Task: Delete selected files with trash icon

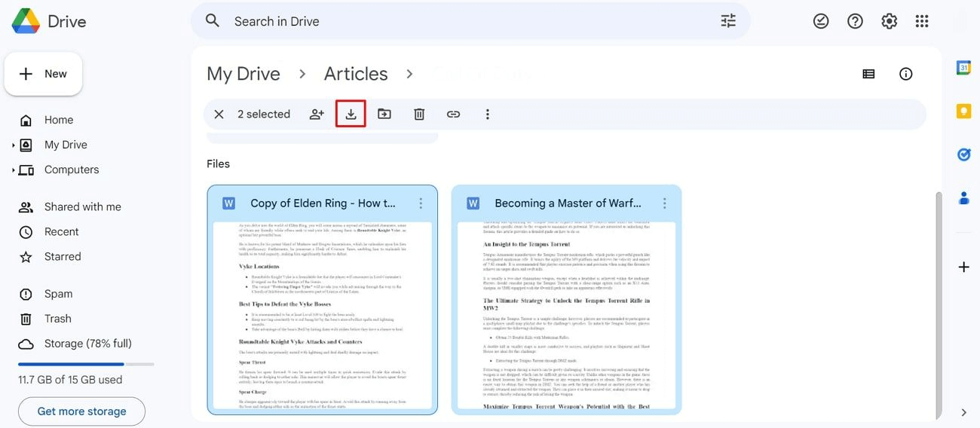Action: pos(419,114)
